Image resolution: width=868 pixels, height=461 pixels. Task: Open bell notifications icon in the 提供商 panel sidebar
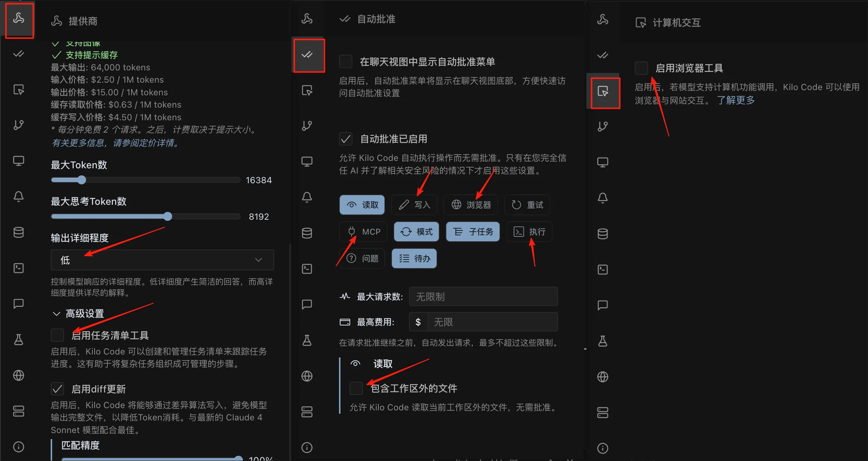click(x=19, y=197)
